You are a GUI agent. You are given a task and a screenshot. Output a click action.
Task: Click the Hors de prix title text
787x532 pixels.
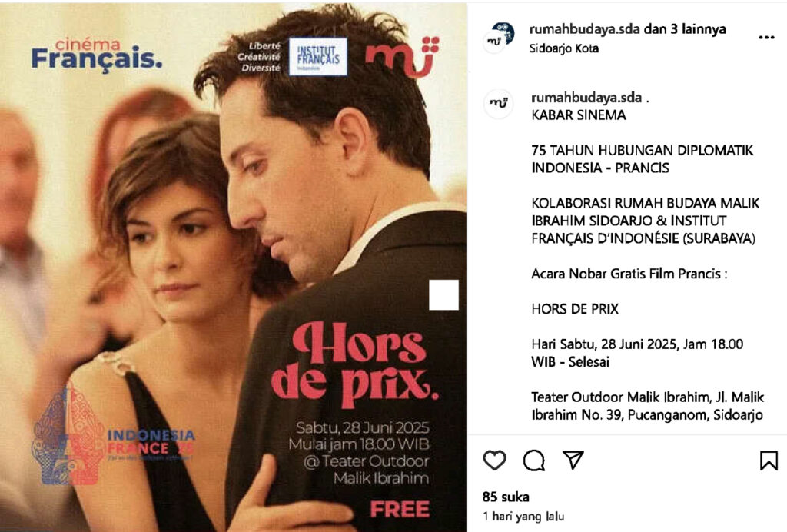coord(355,364)
